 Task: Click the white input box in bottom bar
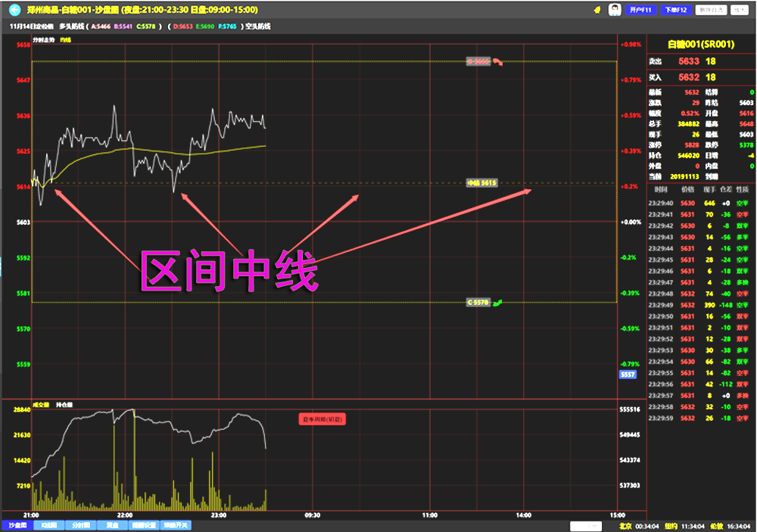point(585,525)
